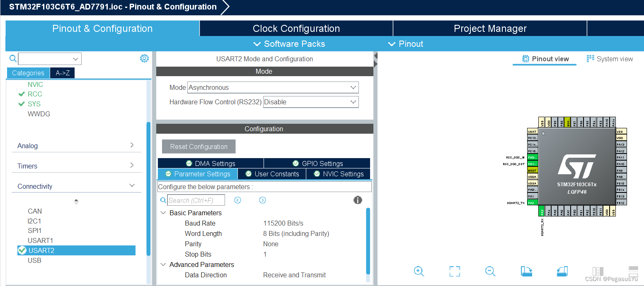Image resolution: width=644 pixels, height=286 pixels.
Task: Select the Parameter Settings tab
Action: tap(198, 174)
